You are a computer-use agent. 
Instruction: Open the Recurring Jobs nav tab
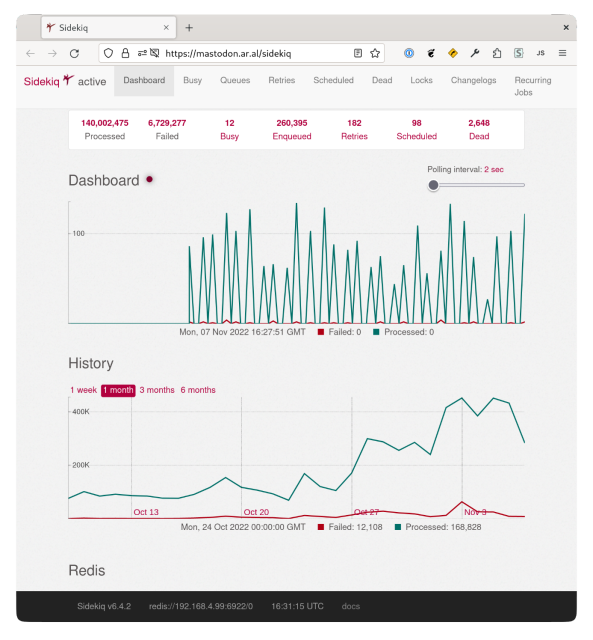click(x=533, y=86)
